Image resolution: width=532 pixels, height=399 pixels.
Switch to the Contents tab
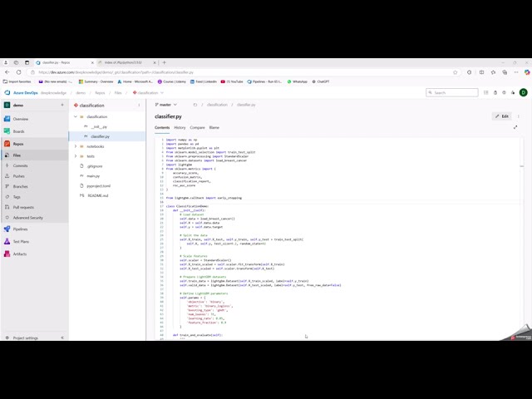[162, 127]
